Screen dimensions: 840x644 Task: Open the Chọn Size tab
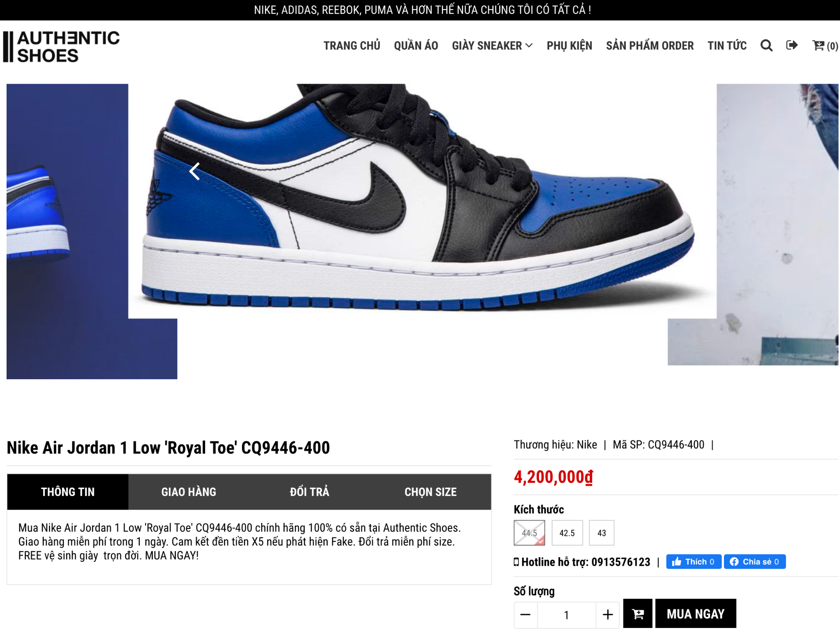[x=431, y=492]
